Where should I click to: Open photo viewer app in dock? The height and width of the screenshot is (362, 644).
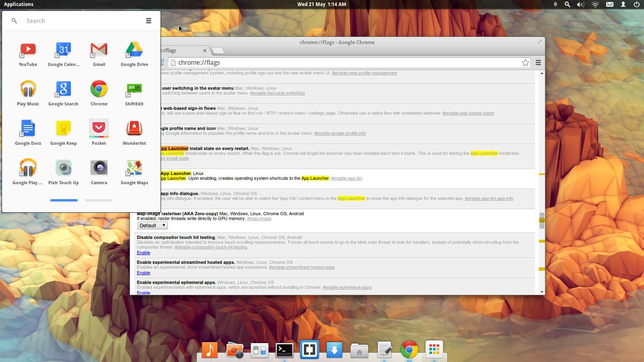pyautogui.click(x=235, y=350)
